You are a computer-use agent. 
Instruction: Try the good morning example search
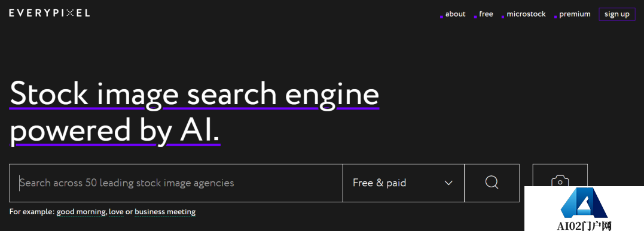point(82,212)
